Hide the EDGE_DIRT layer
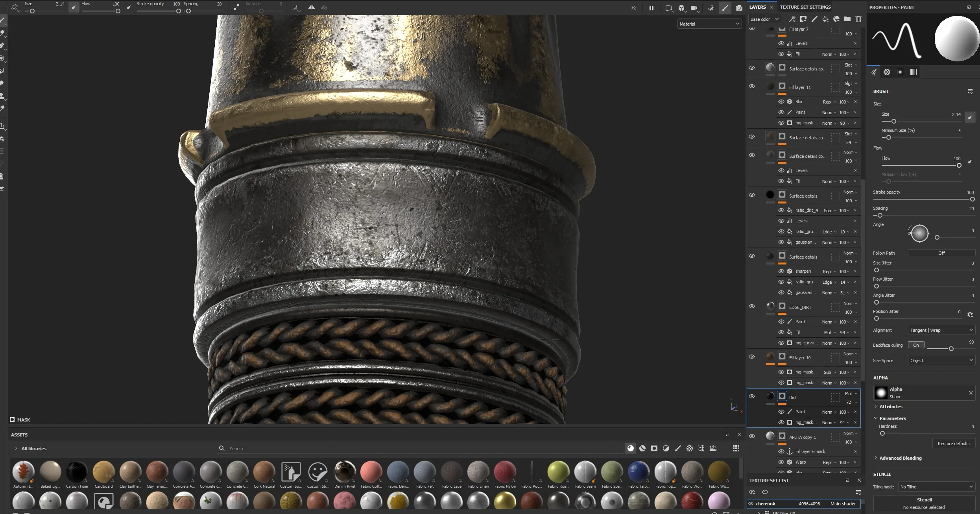 tap(752, 306)
